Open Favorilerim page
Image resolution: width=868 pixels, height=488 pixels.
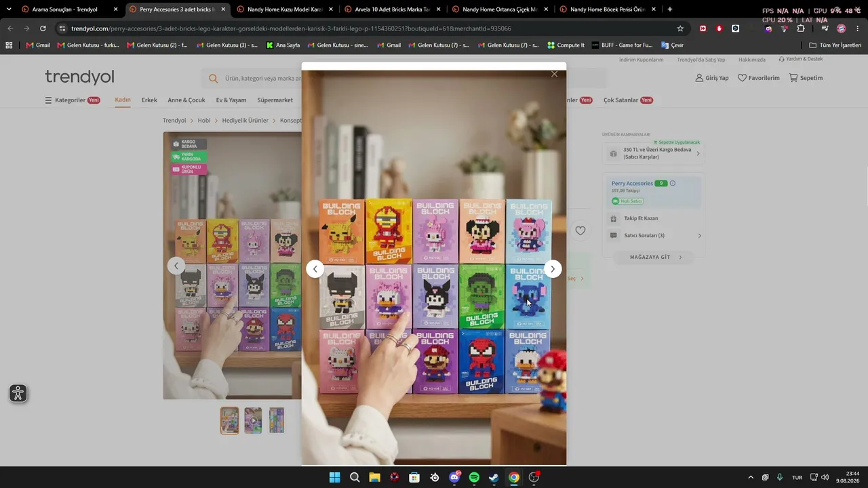click(759, 78)
